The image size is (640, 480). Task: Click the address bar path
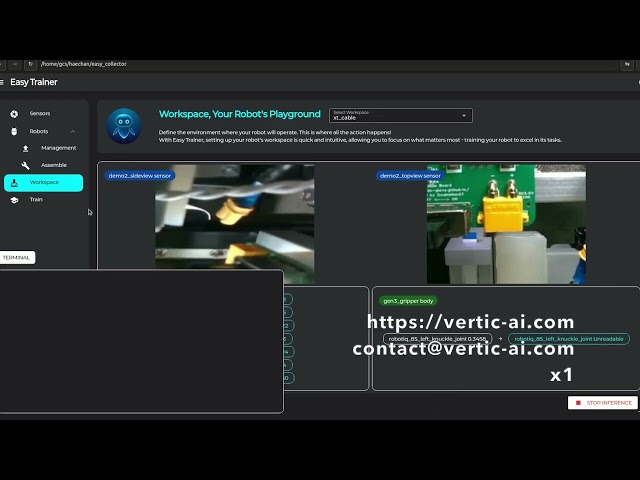coord(84,64)
